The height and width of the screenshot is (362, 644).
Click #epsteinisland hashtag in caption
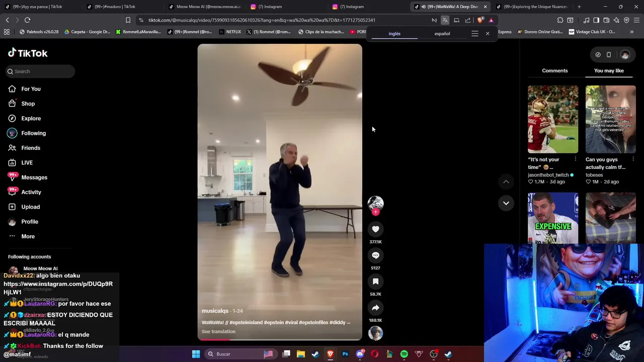pyautogui.click(x=246, y=323)
